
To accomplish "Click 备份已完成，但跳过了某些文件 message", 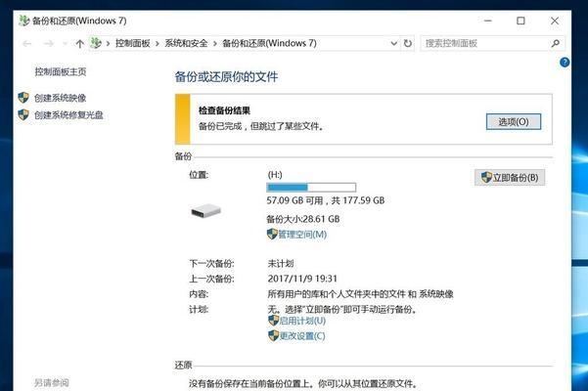I will [x=260, y=126].
